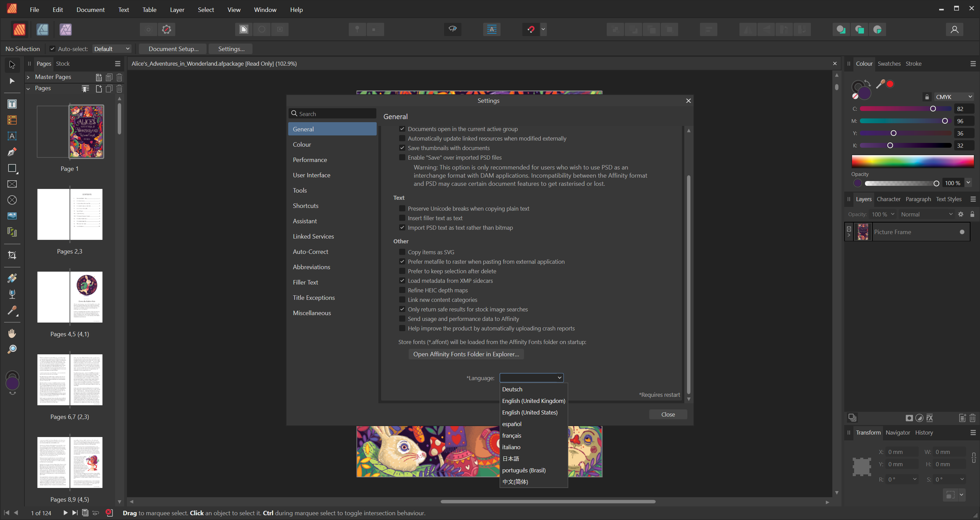980x520 pixels.
Task: Select the Hand view tool
Action: tap(12, 333)
